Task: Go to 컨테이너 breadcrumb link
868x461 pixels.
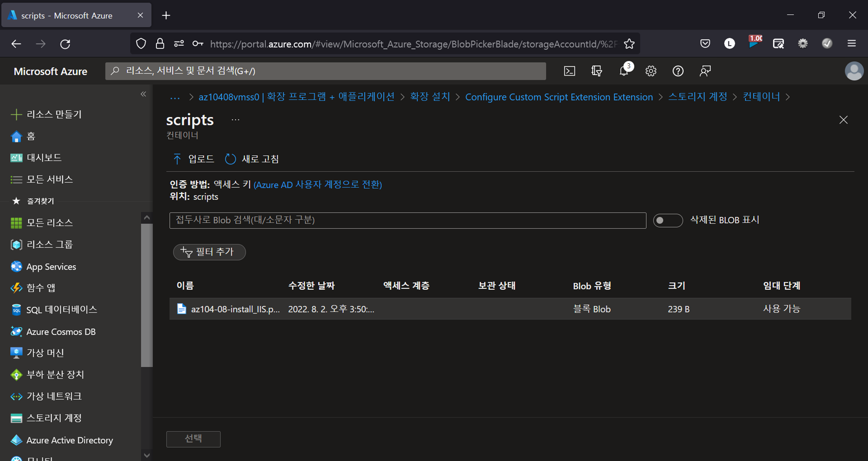Action: coord(761,97)
